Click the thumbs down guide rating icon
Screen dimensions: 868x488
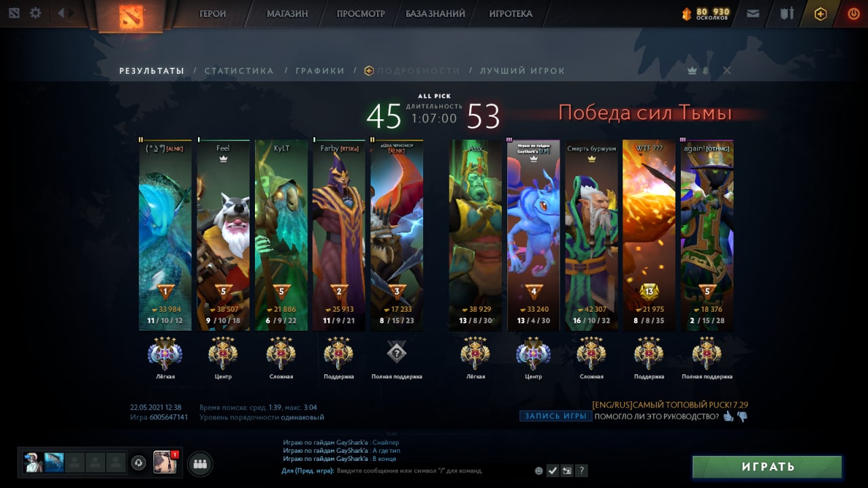pos(742,417)
